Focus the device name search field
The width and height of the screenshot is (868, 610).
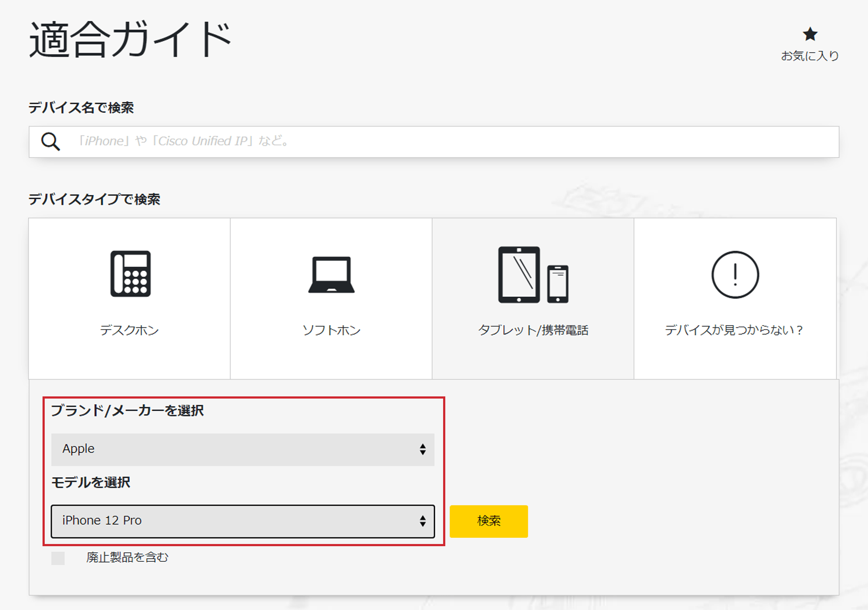pyautogui.click(x=434, y=142)
